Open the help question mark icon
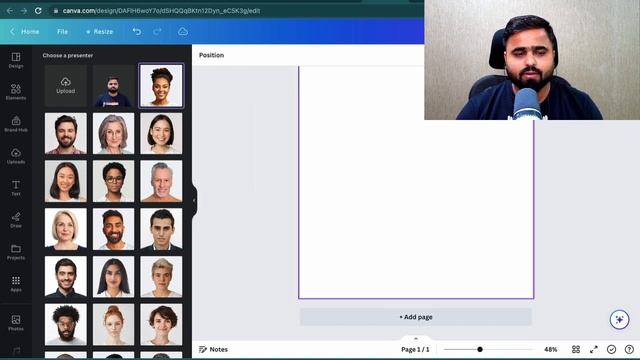 tap(629, 349)
